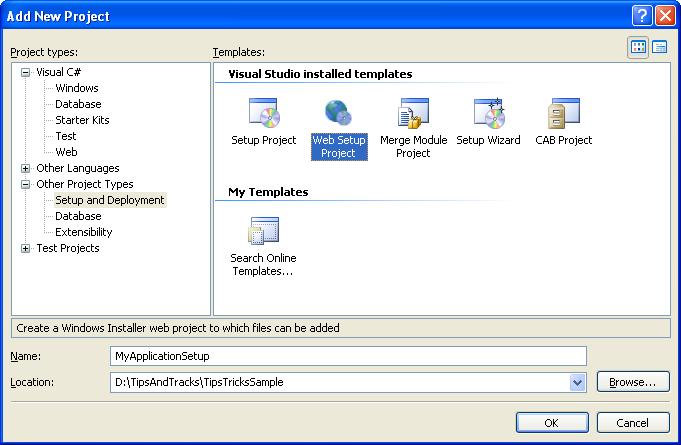Image resolution: width=681 pixels, height=445 pixels.
Task: Select the Setup Wizard template icon
Action: (x=489, y=113)
